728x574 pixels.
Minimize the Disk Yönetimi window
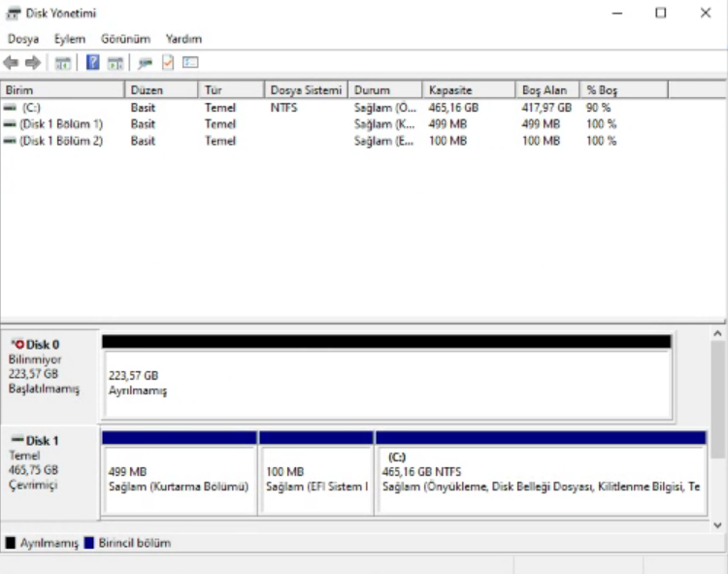pyautogui.click(x=617, y=14)
